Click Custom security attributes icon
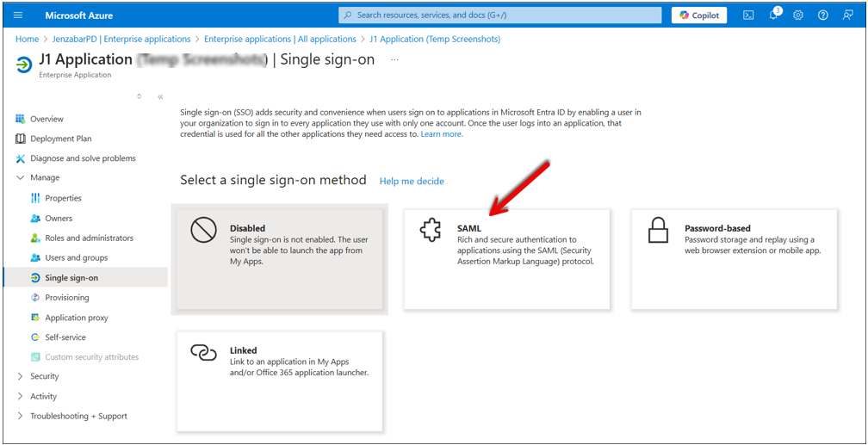Image resolution: width=868 pixels, height=445 pixels. [x=35, y=357]
